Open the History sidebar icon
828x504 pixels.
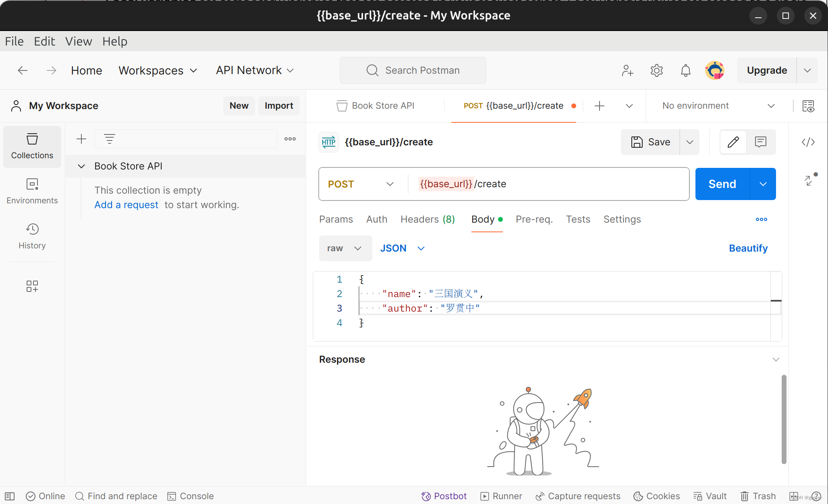click(32, 237)
